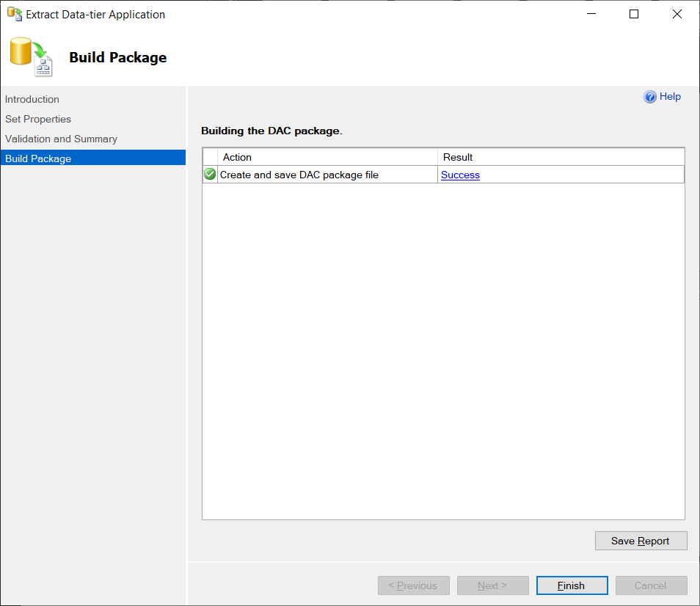The image size is (700, 606).
Task: Click the Help icon with blue question mark
Action: [x=651, y=96]
